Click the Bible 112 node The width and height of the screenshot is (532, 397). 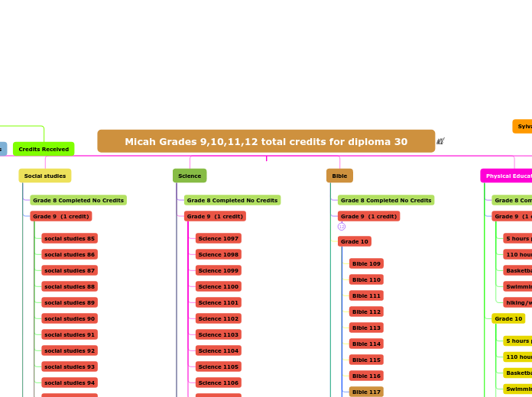pyautogui.click(x=366, y=311)
